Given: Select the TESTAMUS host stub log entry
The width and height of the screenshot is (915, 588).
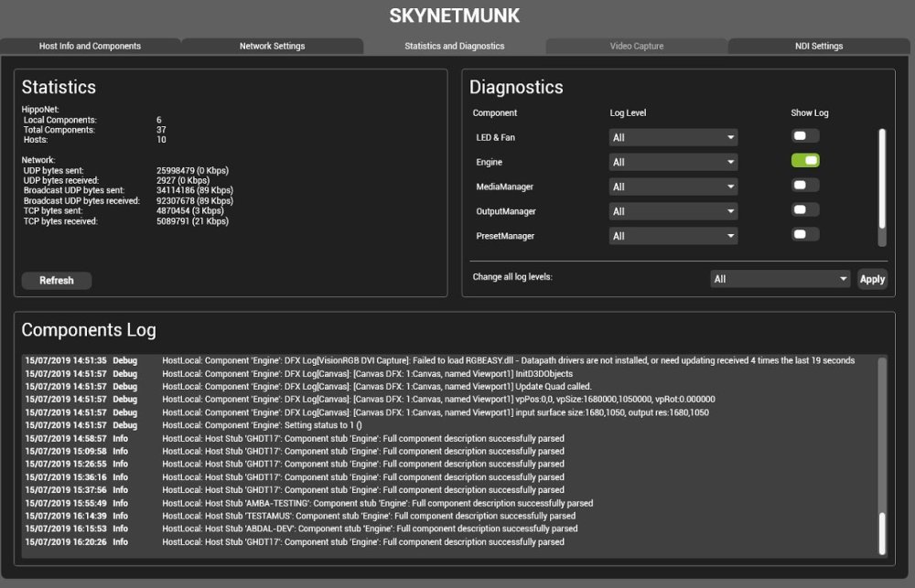Looking at the screenshot, I should [449, 517].
